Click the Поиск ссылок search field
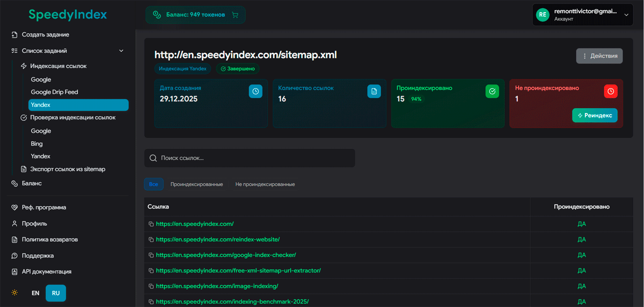 point(250,158)
